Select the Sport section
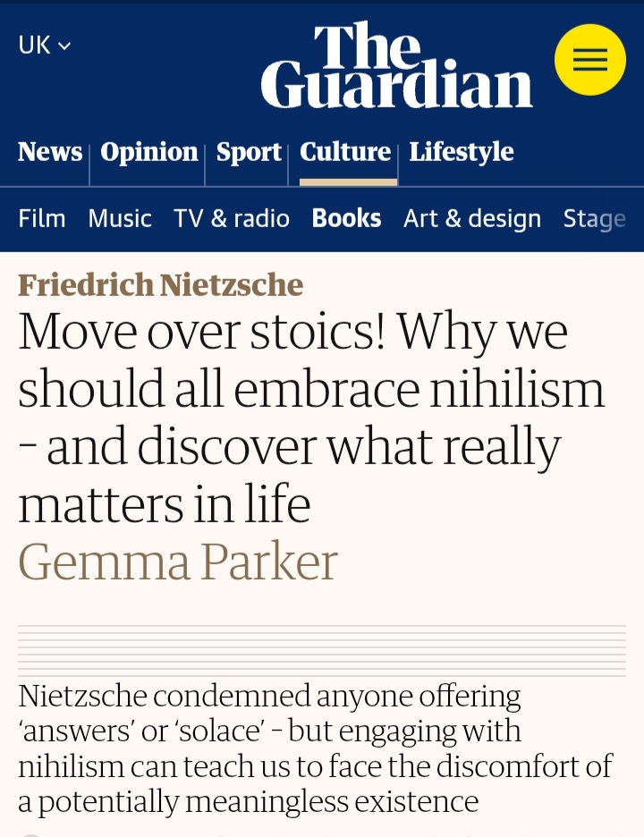Viewport: 644px width, 837px height. click(249, 152)
